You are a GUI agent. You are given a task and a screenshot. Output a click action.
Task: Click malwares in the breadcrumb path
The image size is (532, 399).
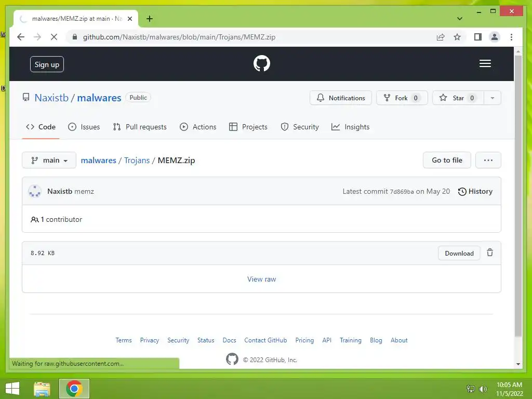coord(98,160)
